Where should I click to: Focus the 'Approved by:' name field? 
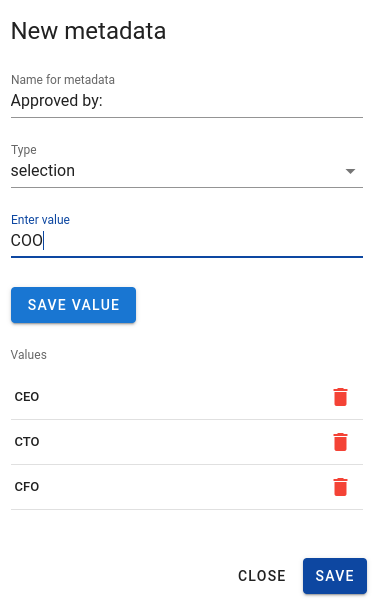(187, 101)
